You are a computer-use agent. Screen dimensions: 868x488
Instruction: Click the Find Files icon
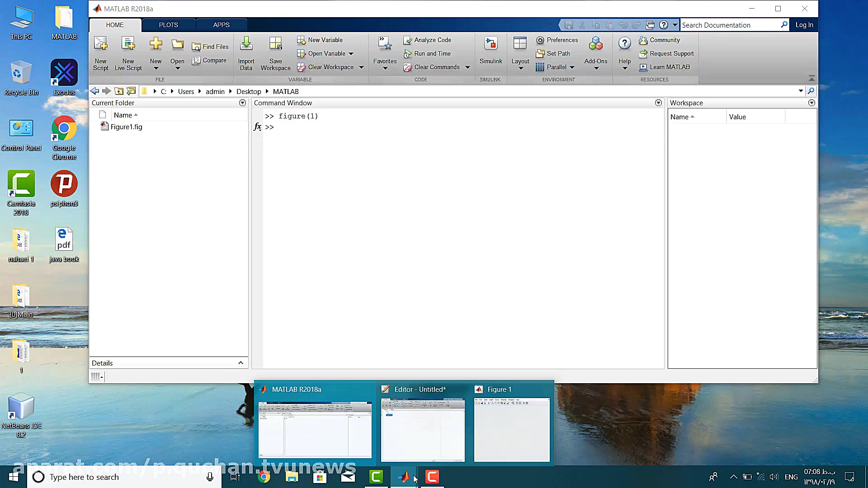(x=196, y=47)
